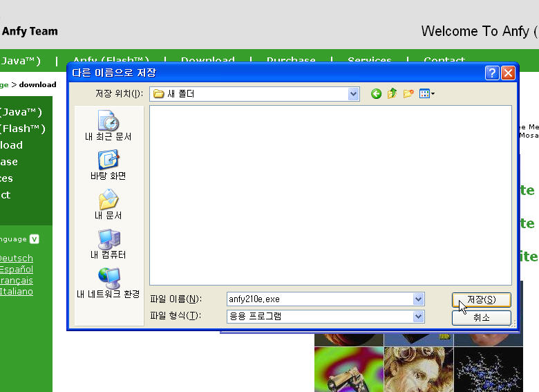Viewport: 539px width, 392px height.
Task: Expand the 파일 이름 dropdown arrow
Action: point(418,299)
